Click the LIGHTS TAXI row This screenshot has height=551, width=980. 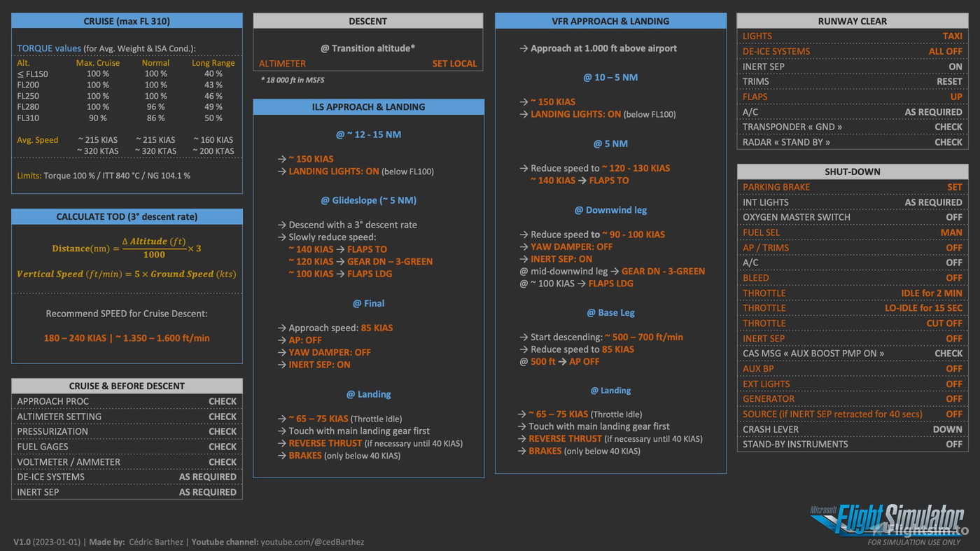click(852, 36)
